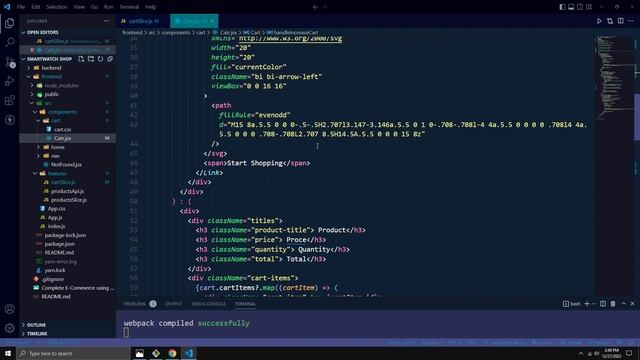The image size is (640, 360).
Task: Open Accounts menu in activity bar
Action: coord(10,309)
